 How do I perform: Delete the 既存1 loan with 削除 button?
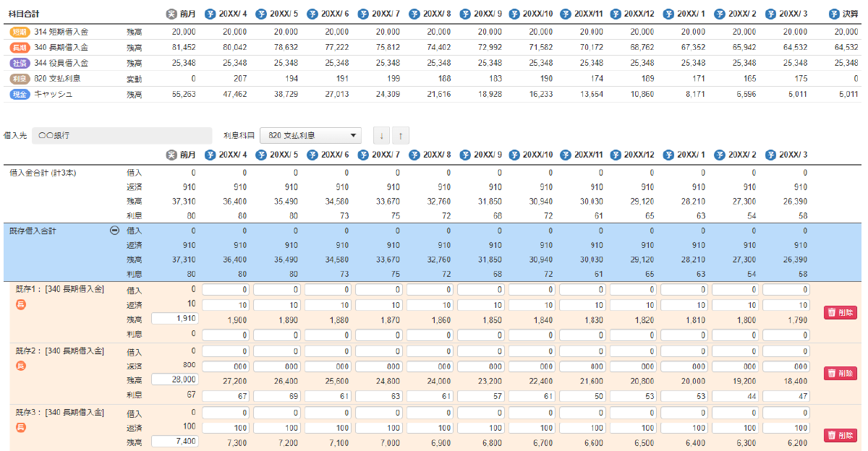pyautogui.click(x=841, y=312)
